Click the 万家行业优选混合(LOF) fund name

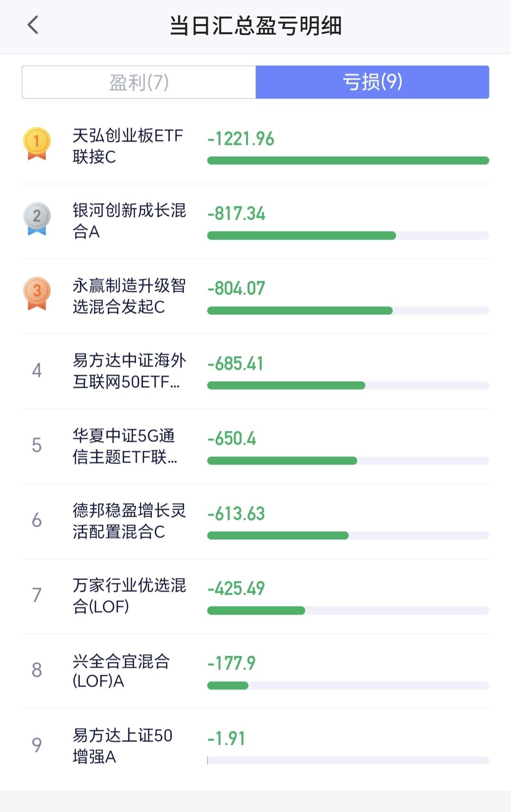129,596
